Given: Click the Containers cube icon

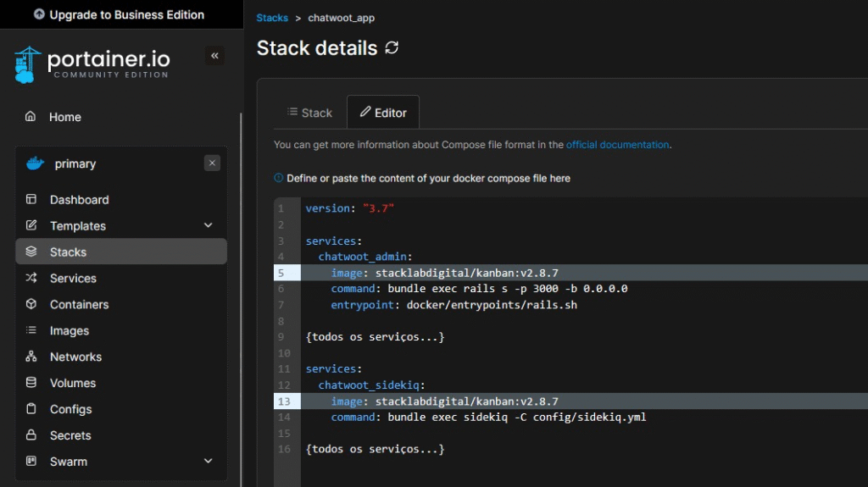Looking at the screenshot, I should [x=31, y=304].
